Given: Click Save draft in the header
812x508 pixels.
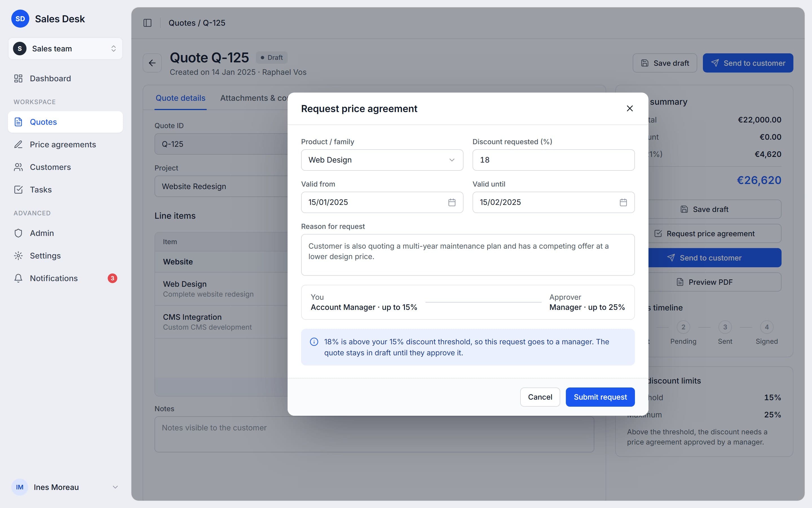Looking at the screenshot, I should [665, 63].
